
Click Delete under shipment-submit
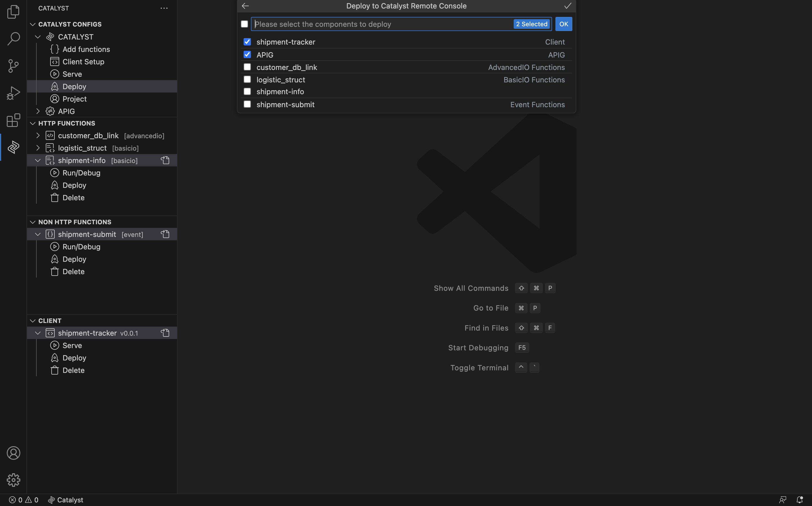(x=73, y=271)
